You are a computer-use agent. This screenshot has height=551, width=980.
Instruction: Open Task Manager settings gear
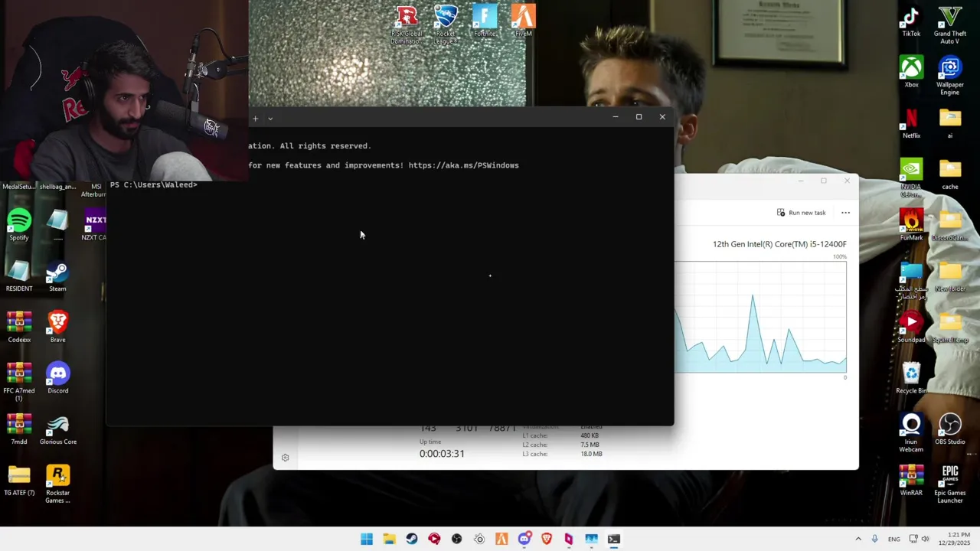[x=285, y=458]
